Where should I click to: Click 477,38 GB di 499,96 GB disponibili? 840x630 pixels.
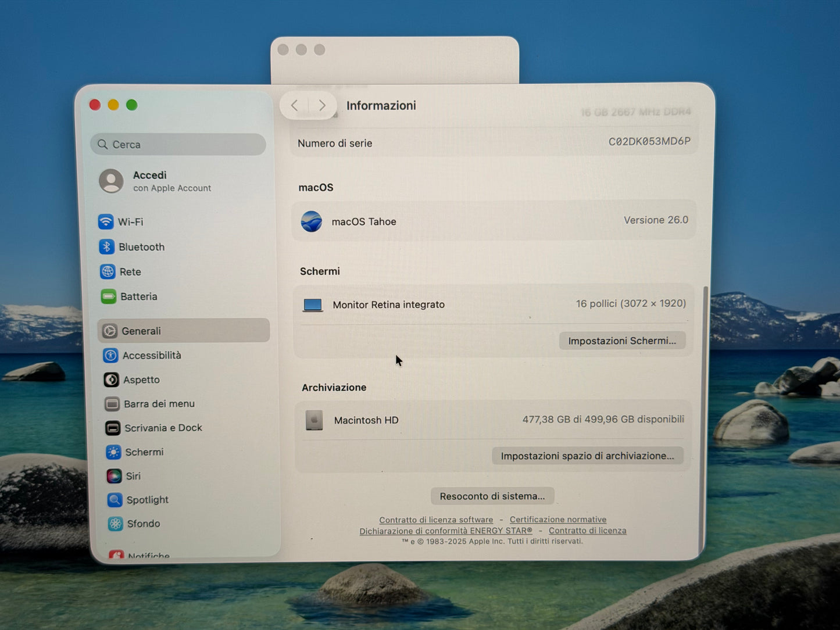point(603,419)
